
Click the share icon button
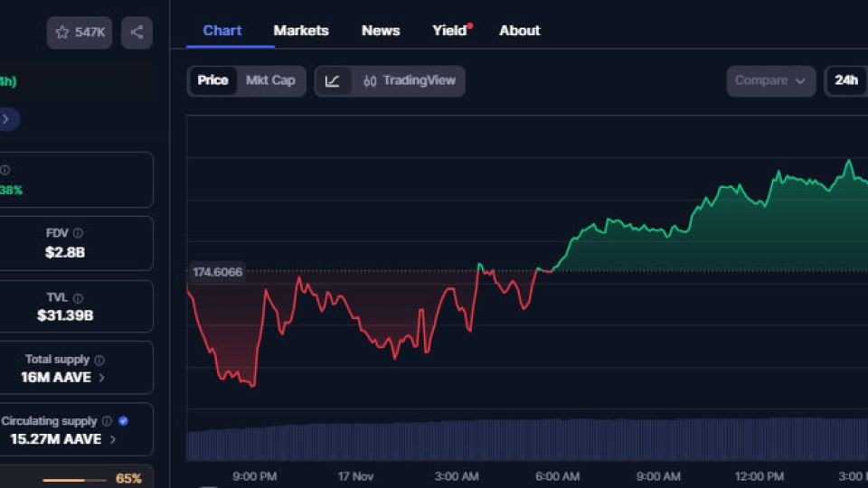(x=137, y=33)
